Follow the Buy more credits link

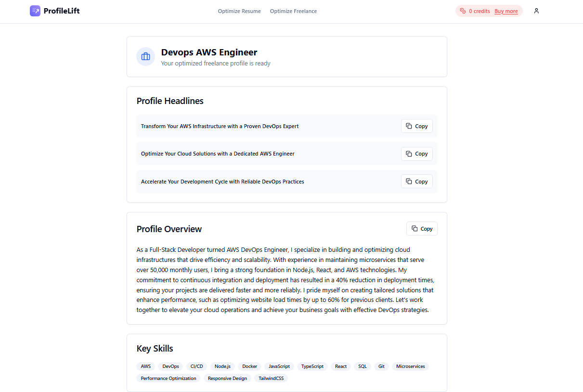point(506,11)
